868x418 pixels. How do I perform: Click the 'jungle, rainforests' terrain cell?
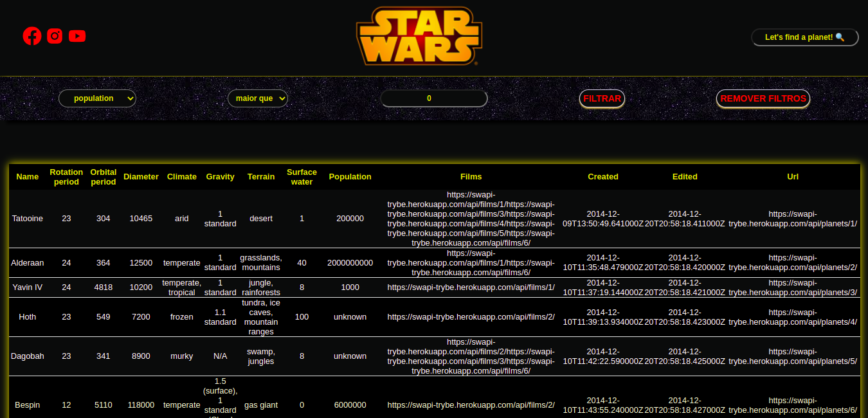coord(261,287)
